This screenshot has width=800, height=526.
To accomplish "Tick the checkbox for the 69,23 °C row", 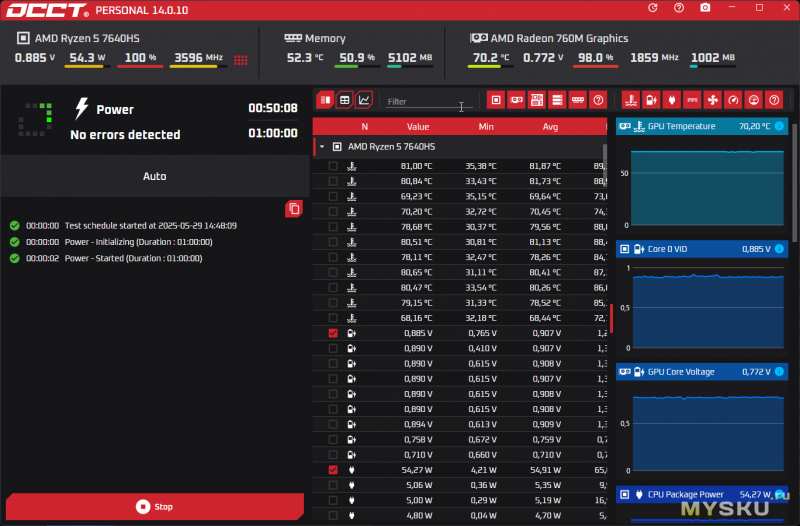I will pyautogui.click(x=333, y=196).
